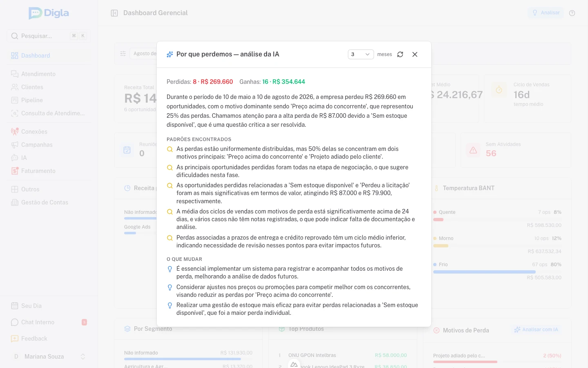Image resolution: width=588 pixels, height=368 pixels.
Task: Navigate to Pipeline
Action: pyautogui.click(x=49, y=100)
